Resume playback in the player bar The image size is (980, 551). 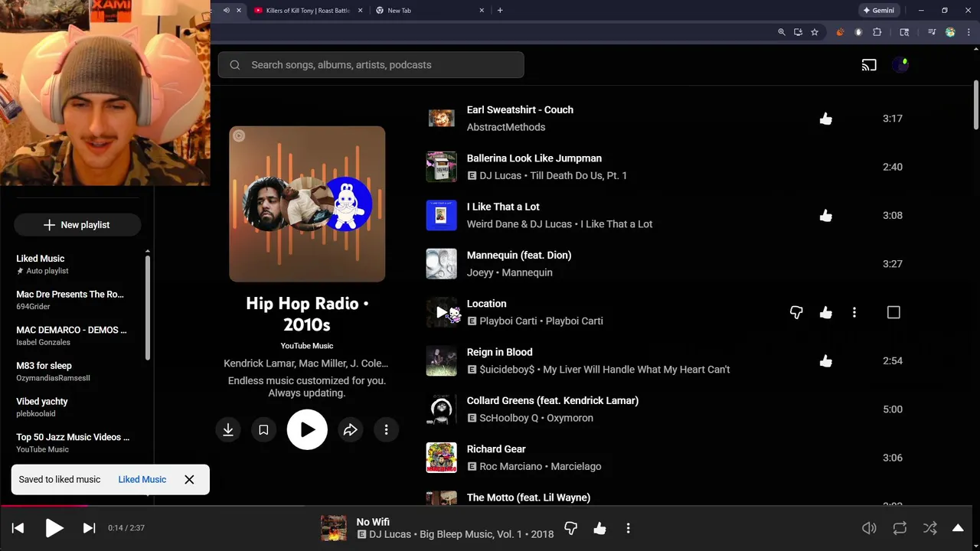click(54, 528)
